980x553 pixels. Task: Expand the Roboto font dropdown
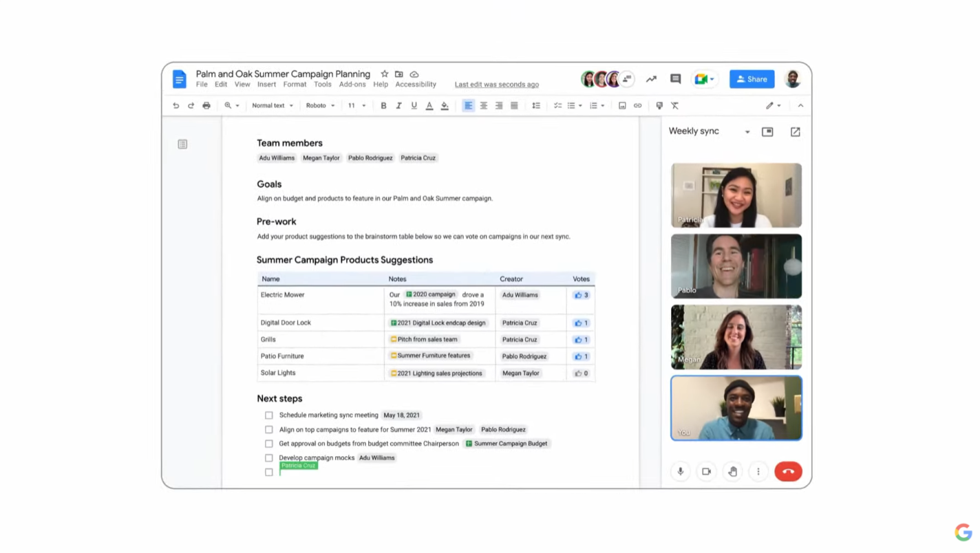click(x=320, y=106)
